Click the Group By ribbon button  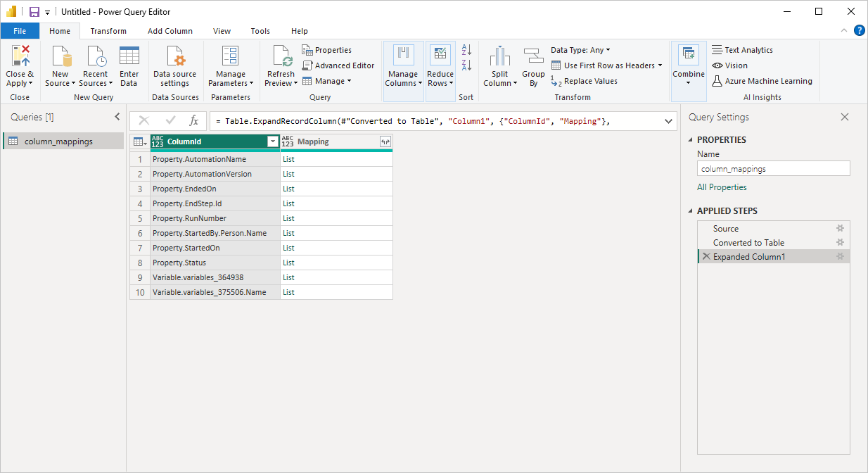pos(533,66)
